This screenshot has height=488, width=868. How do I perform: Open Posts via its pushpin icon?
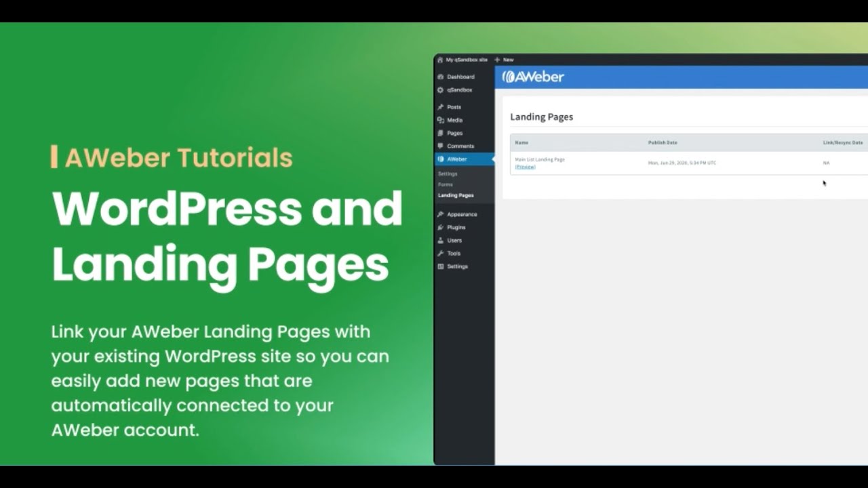[x=441, y=107]
